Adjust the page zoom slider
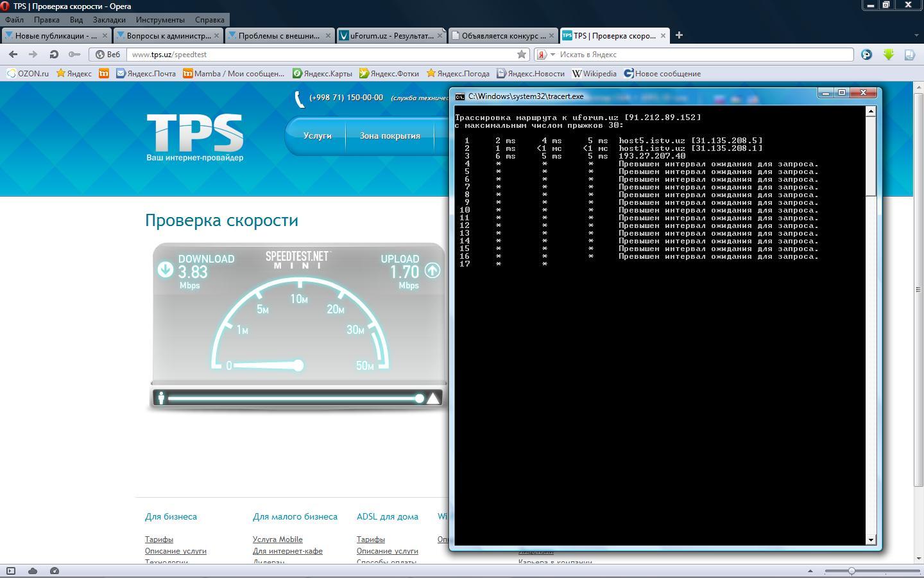 tap(851, 571)
